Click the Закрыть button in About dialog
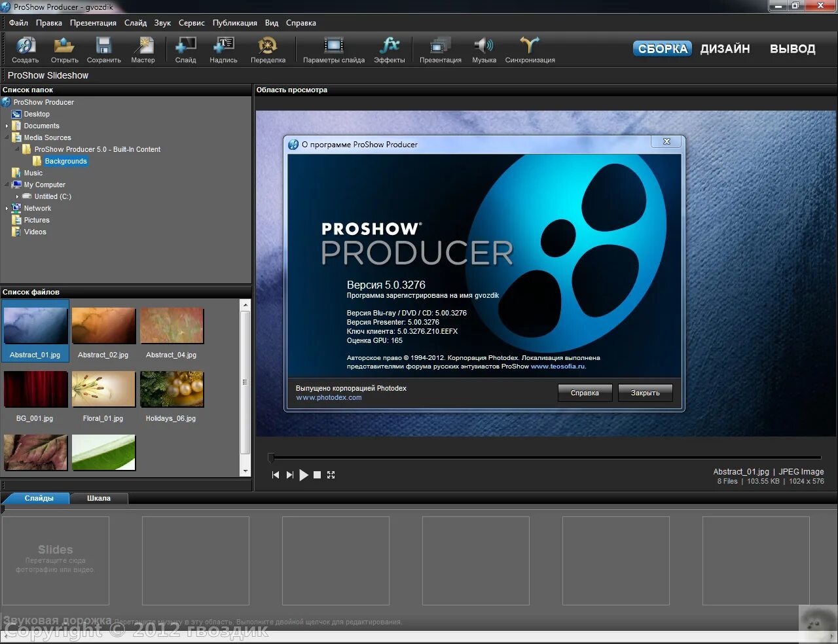Screen dimensions: 838x644 point(645,393)
